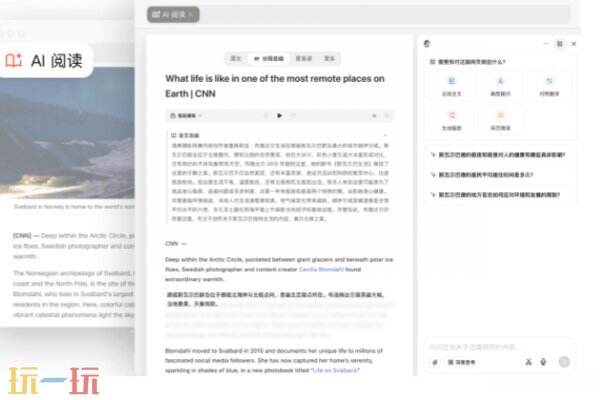Click the darker icon near the audio bar's right end
Screen dimensions: 600x400
click(374, 116)
